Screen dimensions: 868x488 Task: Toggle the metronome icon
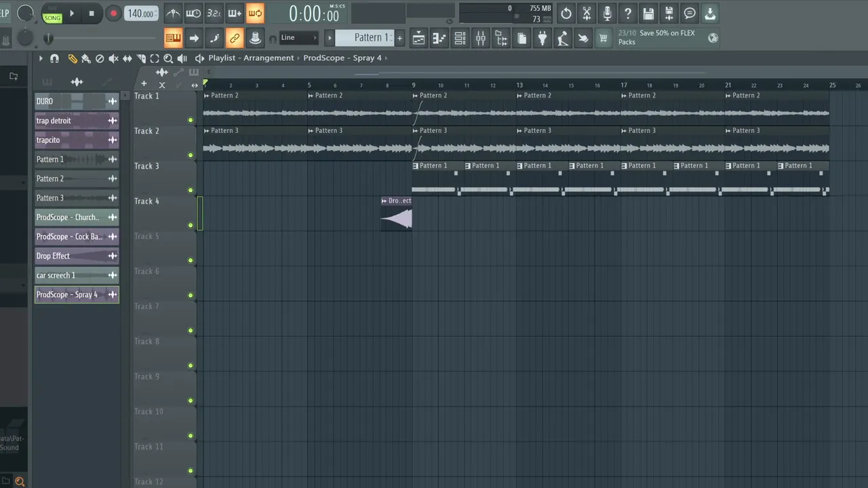pos(173,13)
